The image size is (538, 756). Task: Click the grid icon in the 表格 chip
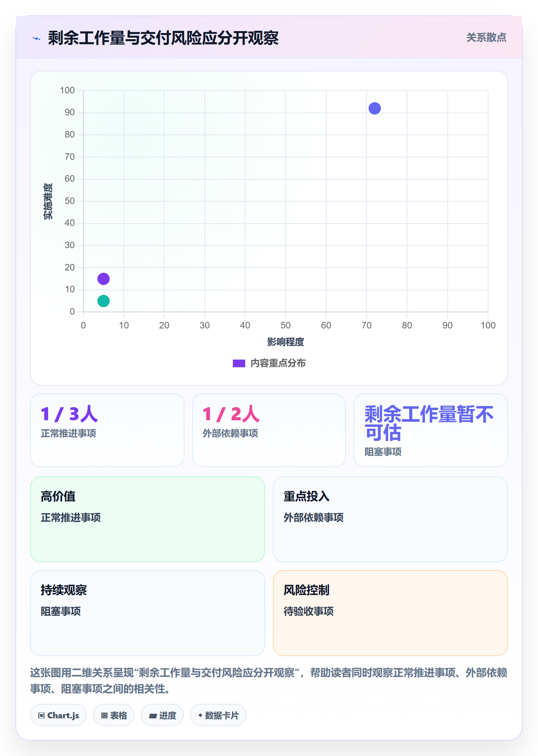coord(105,716)
